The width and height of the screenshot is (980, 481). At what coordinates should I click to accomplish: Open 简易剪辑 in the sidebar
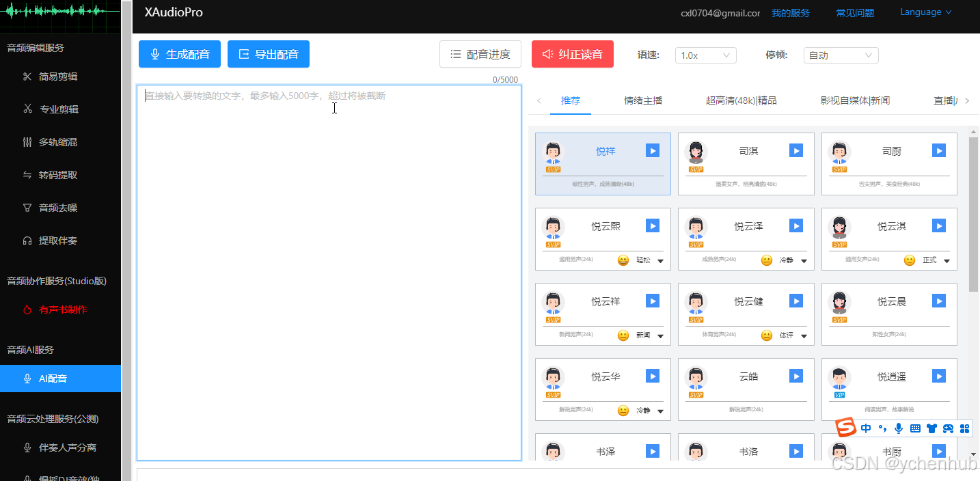pyautogui.click(x=58, y=77)
